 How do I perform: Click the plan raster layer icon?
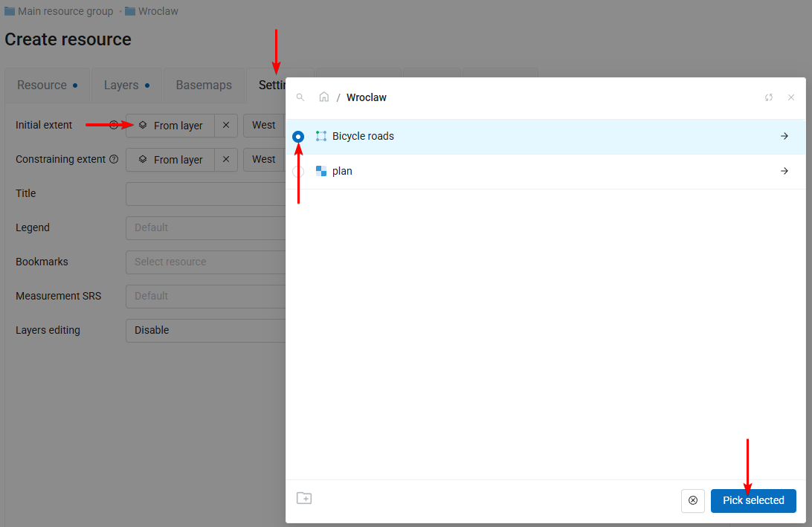click(x=321, y=171)
